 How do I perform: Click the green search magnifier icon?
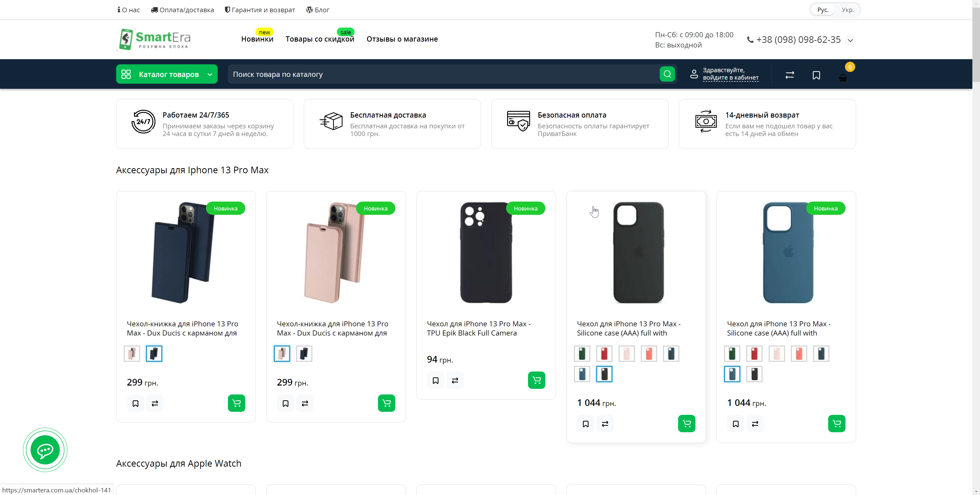tap(667, 74)
